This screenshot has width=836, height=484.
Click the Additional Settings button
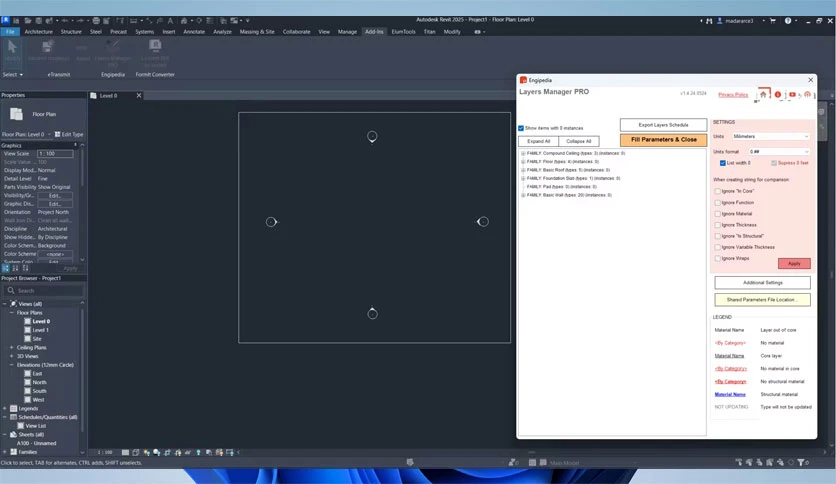point(762,283)
